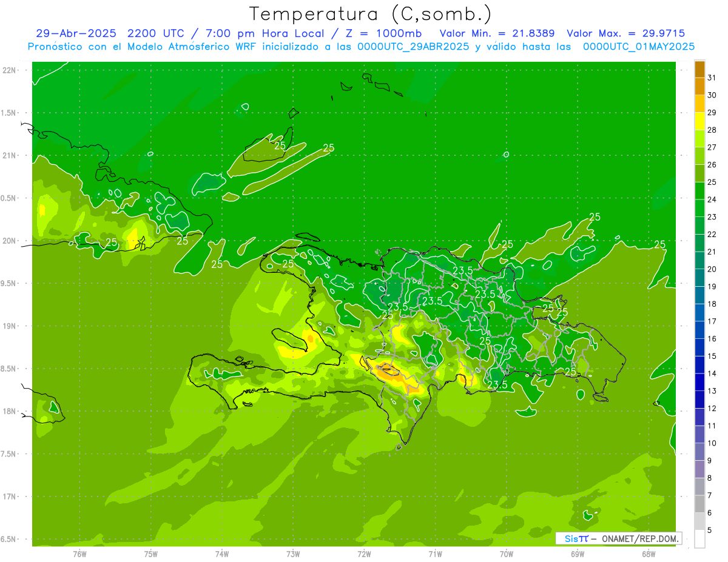Viewport: 728px width, 562px height.
Task: Click legend color band between 25 and 26
Action: pos(699,173)
